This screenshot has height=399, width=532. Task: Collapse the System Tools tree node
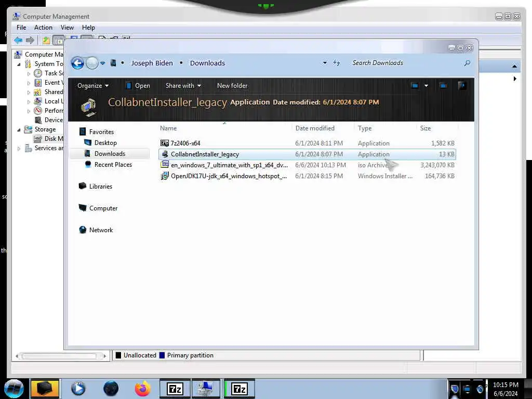click(19, 64)
